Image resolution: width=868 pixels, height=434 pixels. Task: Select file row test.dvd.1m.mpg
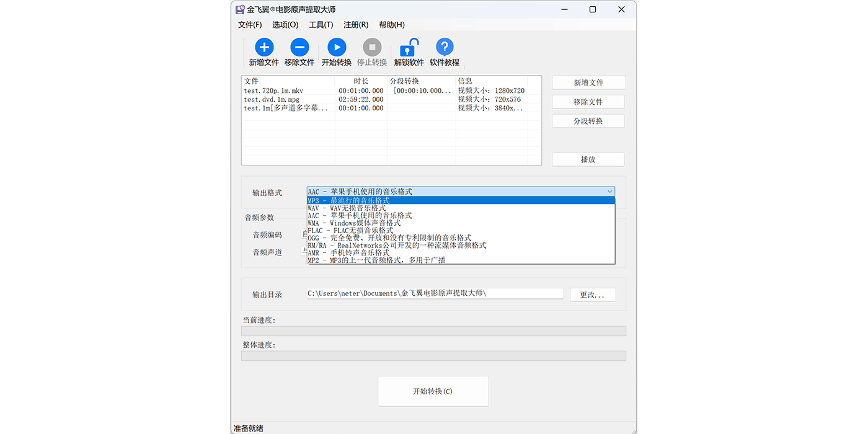click(x=391, y=99)
